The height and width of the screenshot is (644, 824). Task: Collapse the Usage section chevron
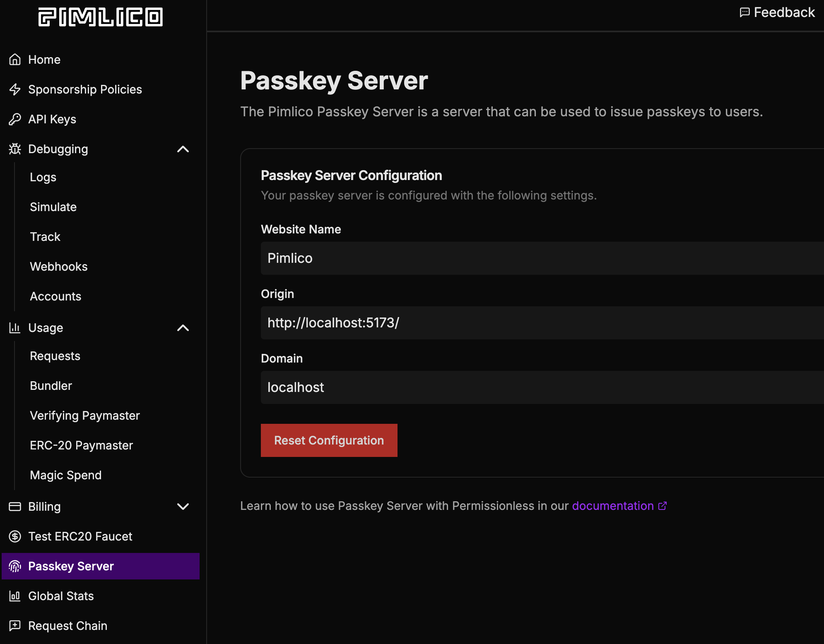[x=183, y=328]
